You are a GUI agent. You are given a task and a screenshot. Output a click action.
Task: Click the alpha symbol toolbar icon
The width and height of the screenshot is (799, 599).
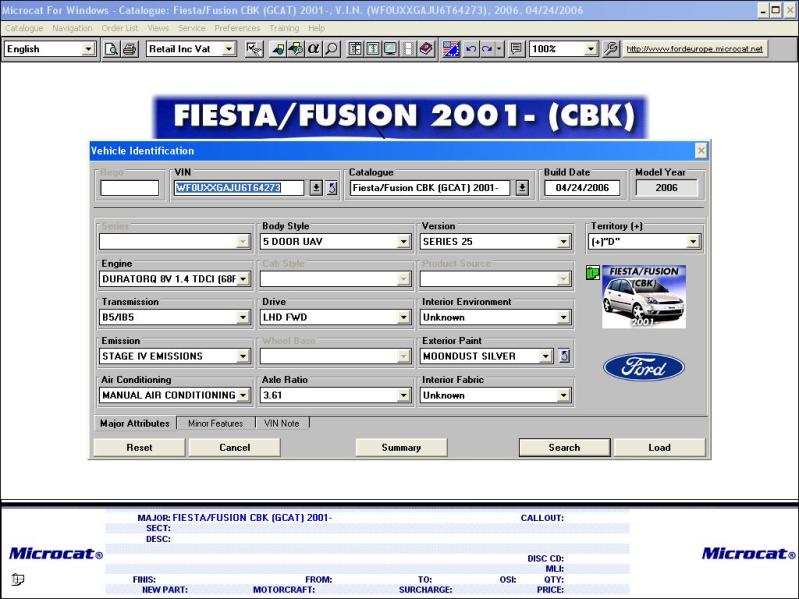313,49
